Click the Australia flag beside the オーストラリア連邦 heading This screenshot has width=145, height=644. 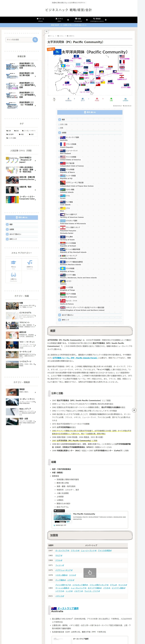pyautogui.click(x=54, y=608)
